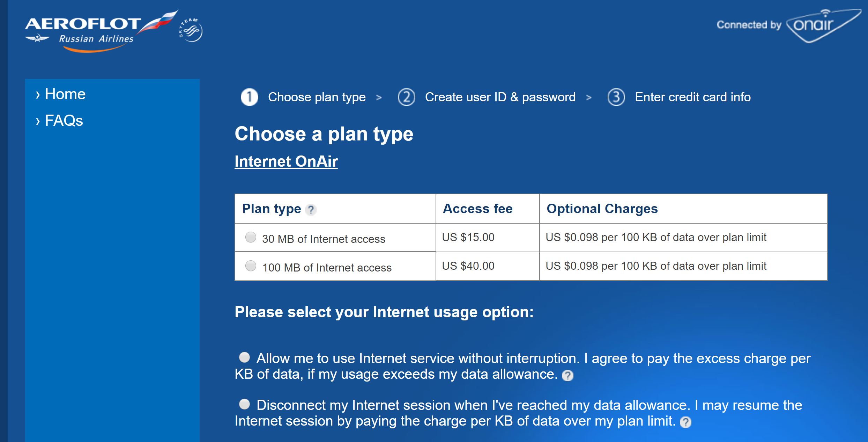Viewport: 868px width, 442px height.
Task: Click the Choose plan type step label
Action: pos(317,97)
